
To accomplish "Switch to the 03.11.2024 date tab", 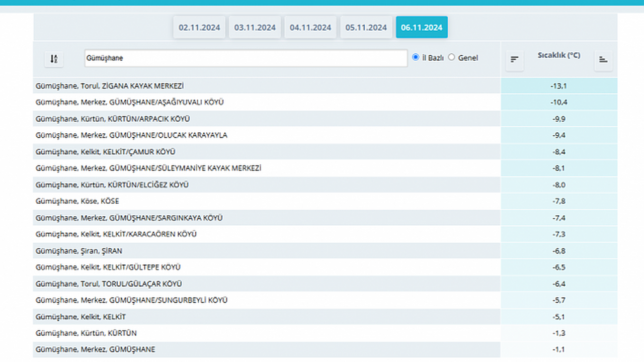I will click(x=255, y=28).
